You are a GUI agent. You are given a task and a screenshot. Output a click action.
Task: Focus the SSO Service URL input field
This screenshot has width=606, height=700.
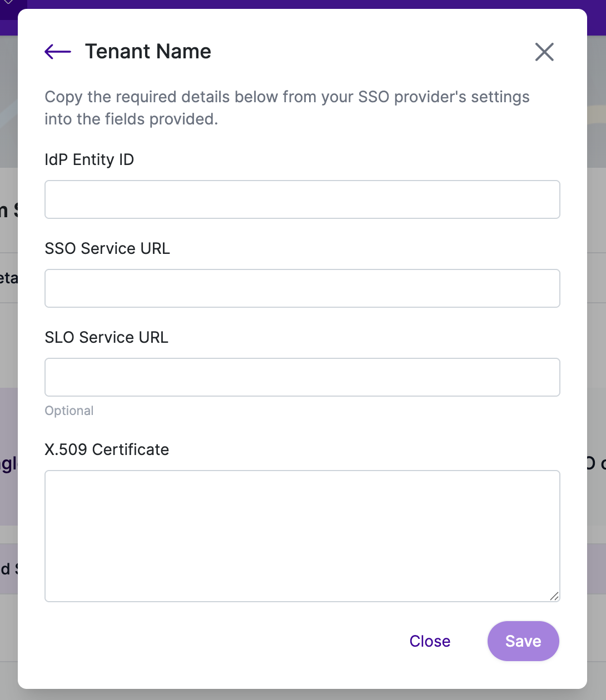point(302,288)
